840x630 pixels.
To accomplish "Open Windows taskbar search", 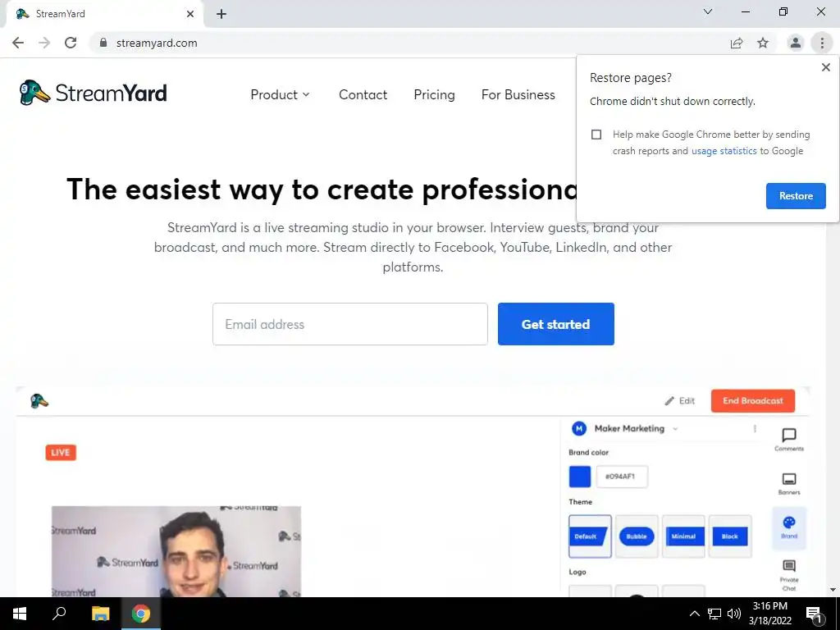I will (59, 614).
